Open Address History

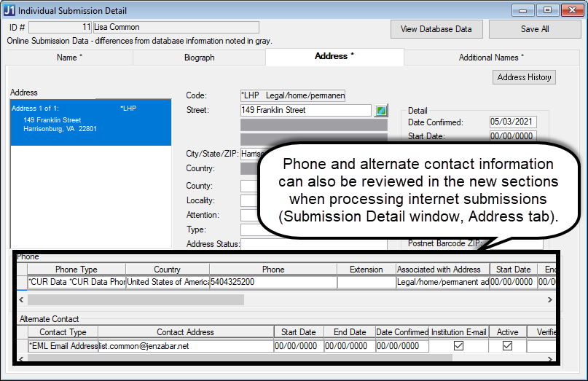524,77
